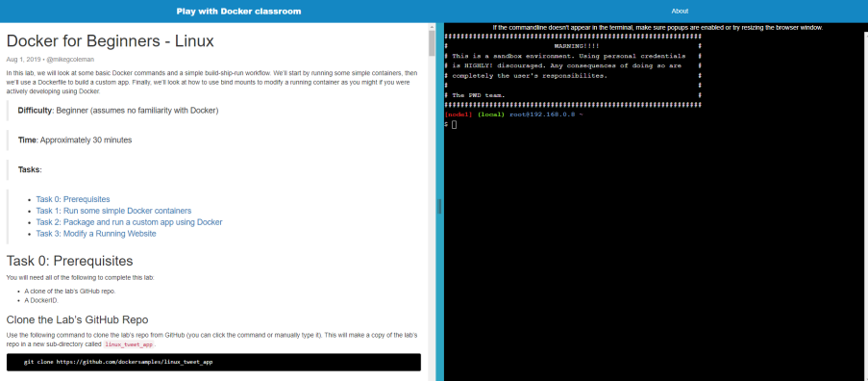Screen dimensions: 868x381
Task: Jump to Task 3: Modify a Running Website
Action: (x=96, y=234)
